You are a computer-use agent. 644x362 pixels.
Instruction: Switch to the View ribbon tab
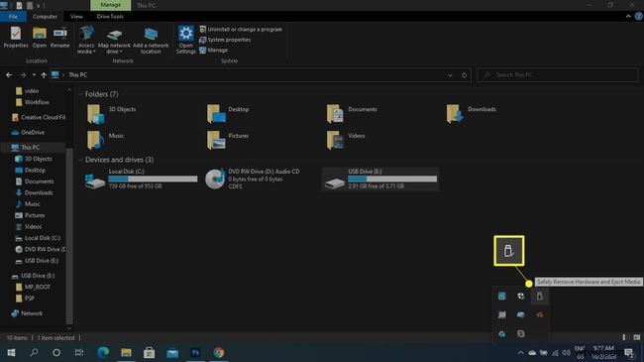click(76, 17)
